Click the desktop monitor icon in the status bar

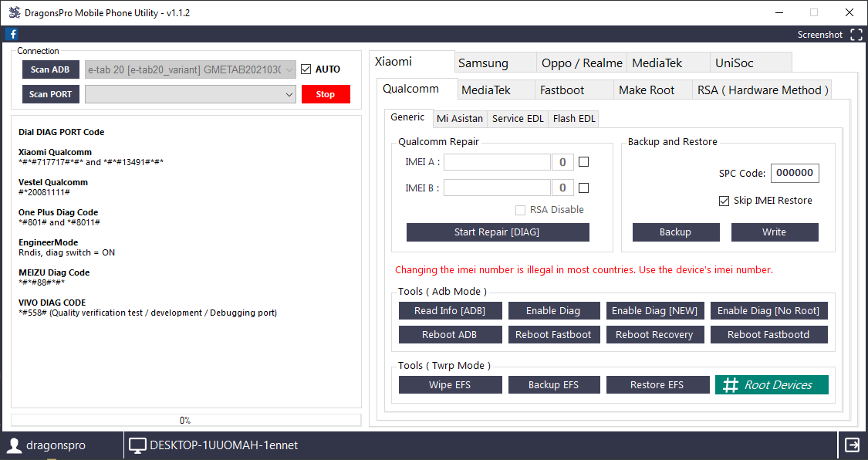pos(137,445)
